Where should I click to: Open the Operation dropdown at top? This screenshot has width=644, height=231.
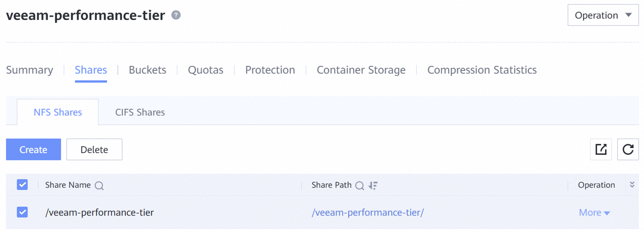[x=603, y=15]
